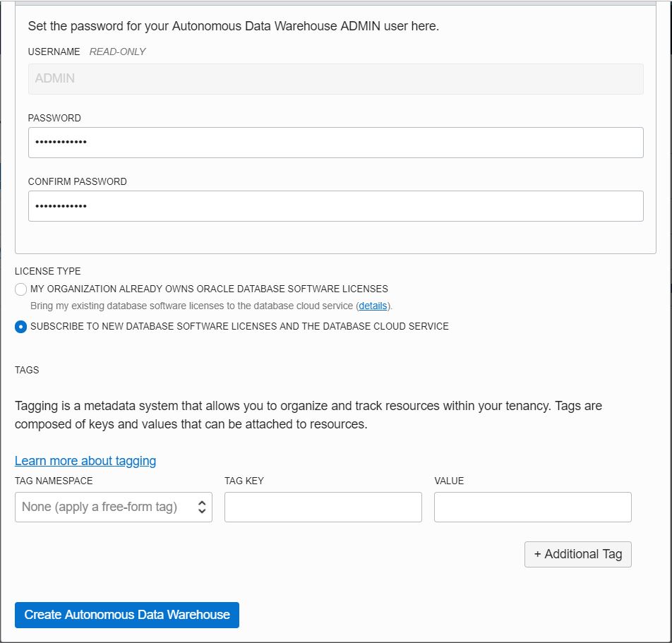Click the LICENSE TYPE section heading

click(48, 271)
